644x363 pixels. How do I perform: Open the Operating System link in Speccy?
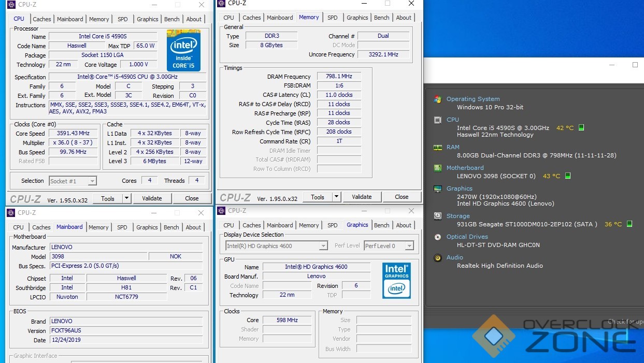pos(473,99)
